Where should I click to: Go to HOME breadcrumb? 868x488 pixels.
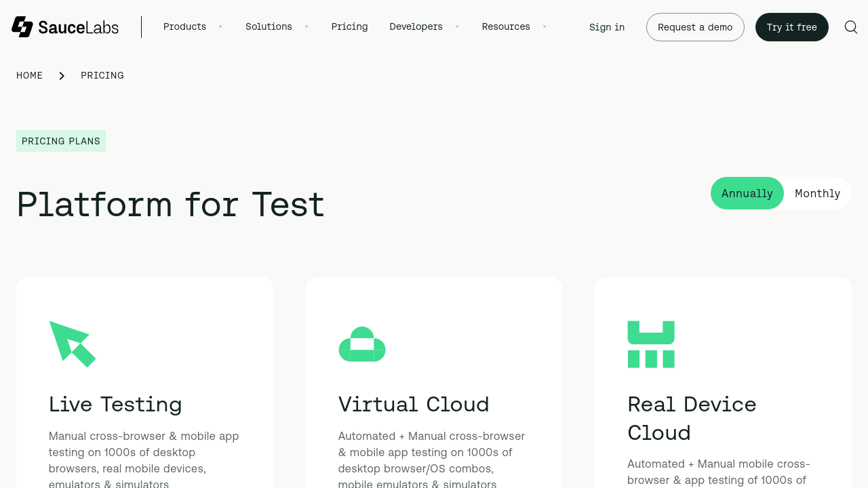(x=29, y=75)
